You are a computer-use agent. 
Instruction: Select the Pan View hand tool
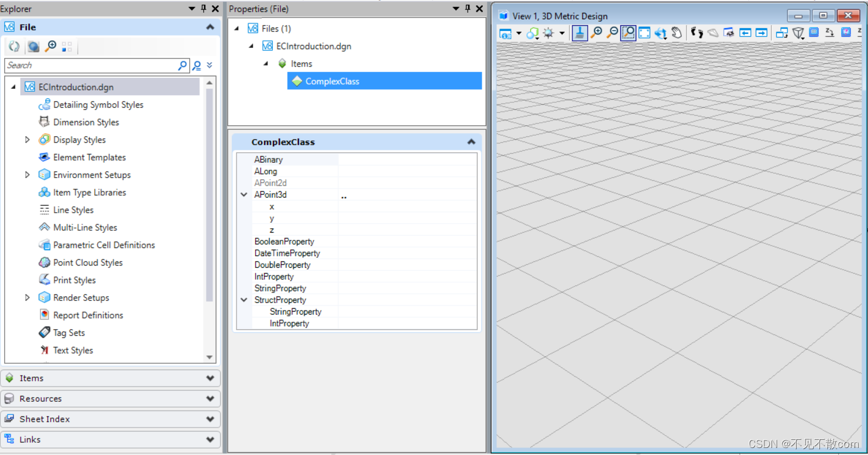click(677, 33)
